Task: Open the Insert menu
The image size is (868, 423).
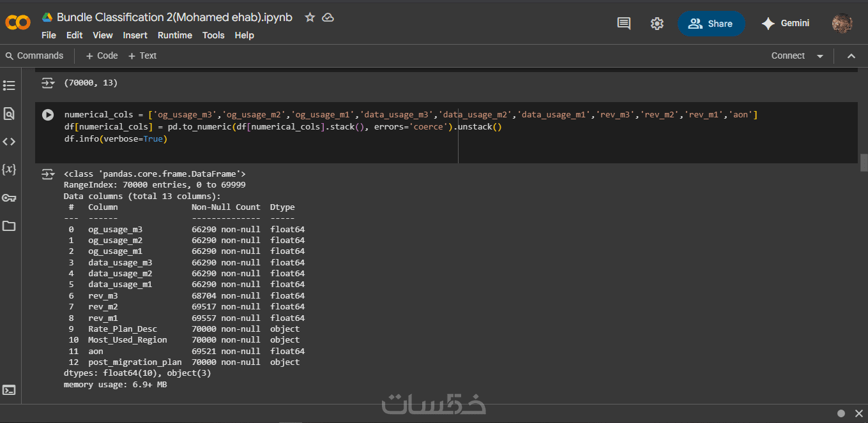Action: [135, 35]
